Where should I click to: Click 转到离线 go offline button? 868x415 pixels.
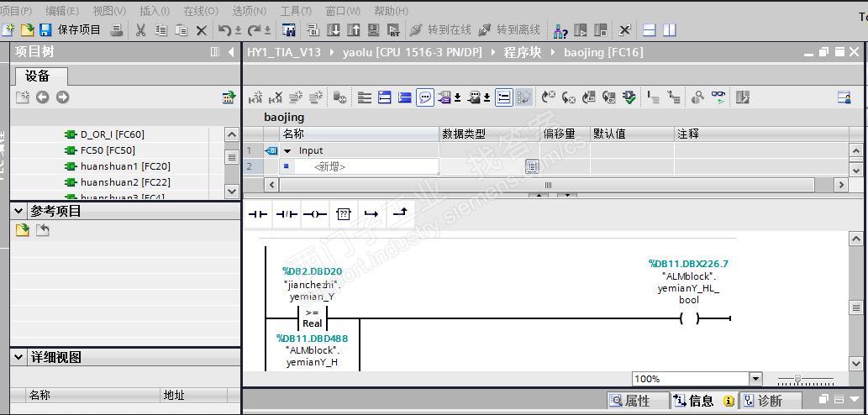coord(509,30)
